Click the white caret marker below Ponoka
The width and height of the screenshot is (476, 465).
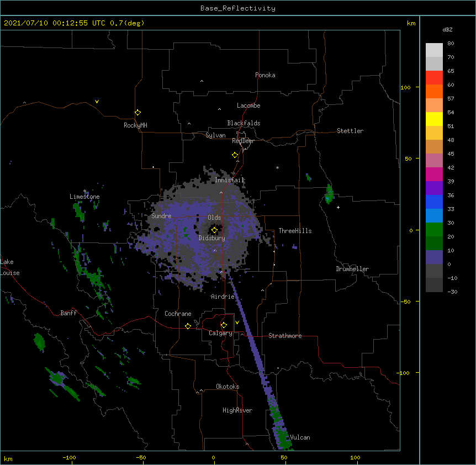coord(202,81)
